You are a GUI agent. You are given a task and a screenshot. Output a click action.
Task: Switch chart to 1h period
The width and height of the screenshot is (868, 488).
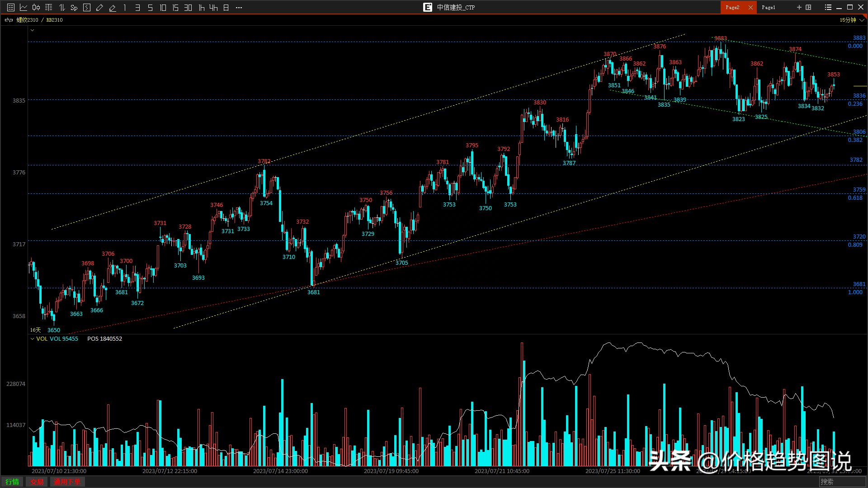point(202,7)
